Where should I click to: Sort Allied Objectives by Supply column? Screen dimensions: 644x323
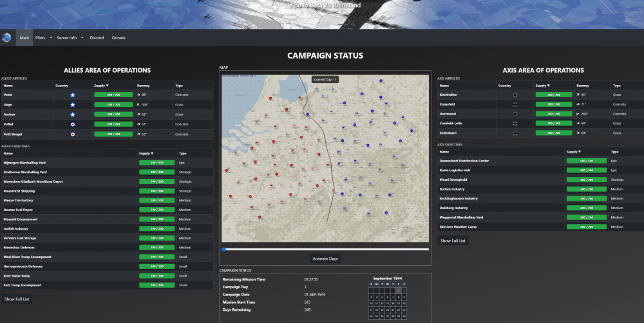pos(147,153)
